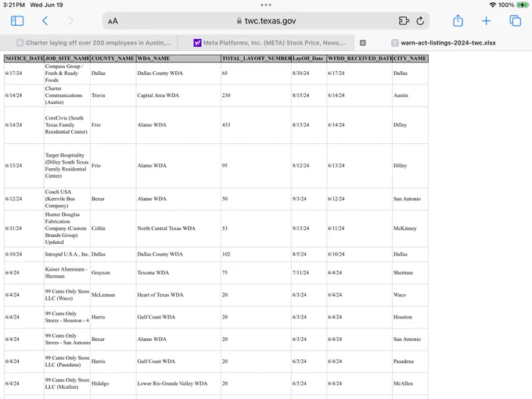532x399 pixels.
Task: Click the North Central Texas WDA cell
Action: click(178, 228)
